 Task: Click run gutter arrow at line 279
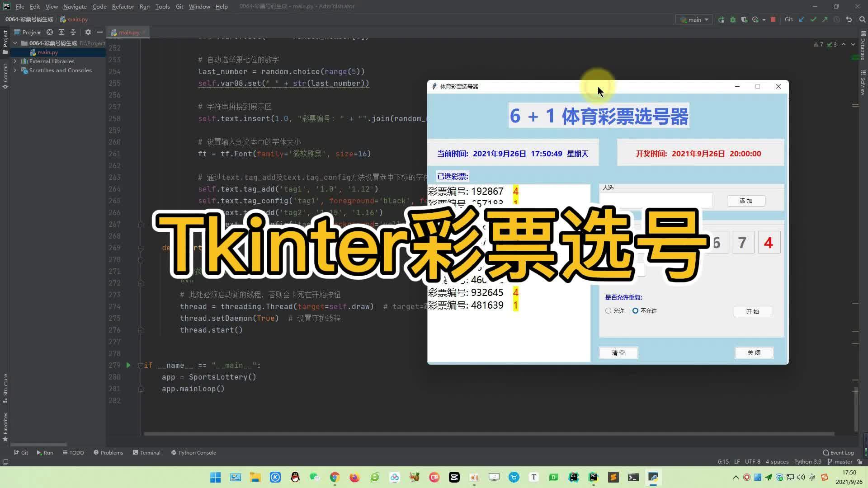tap(128, 365)
